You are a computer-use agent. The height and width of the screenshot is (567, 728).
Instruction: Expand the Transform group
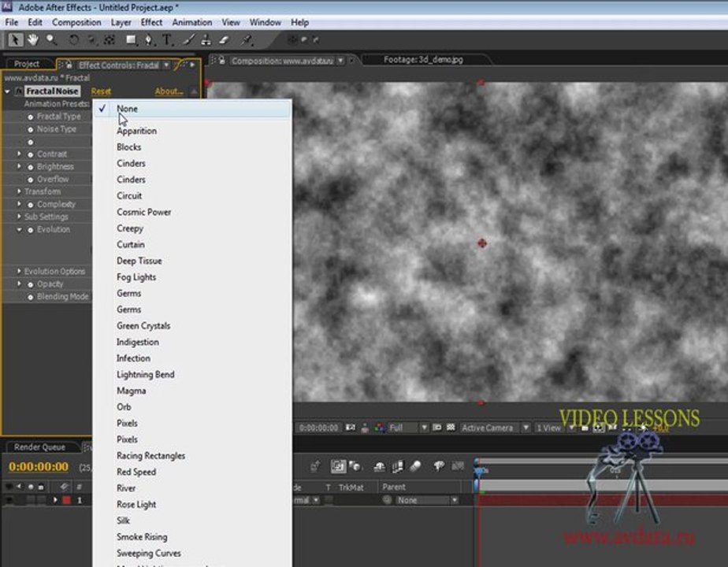[x=19, y=191]
